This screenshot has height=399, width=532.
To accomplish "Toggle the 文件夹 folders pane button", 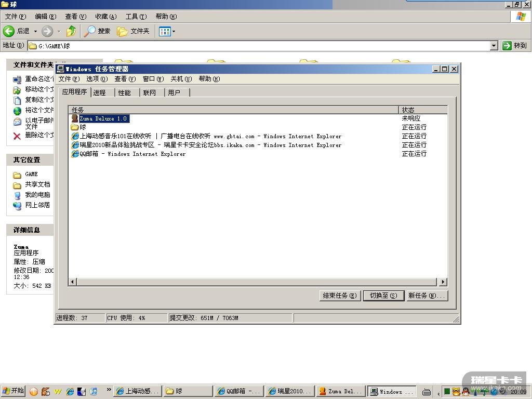I will tap(133, 31).
